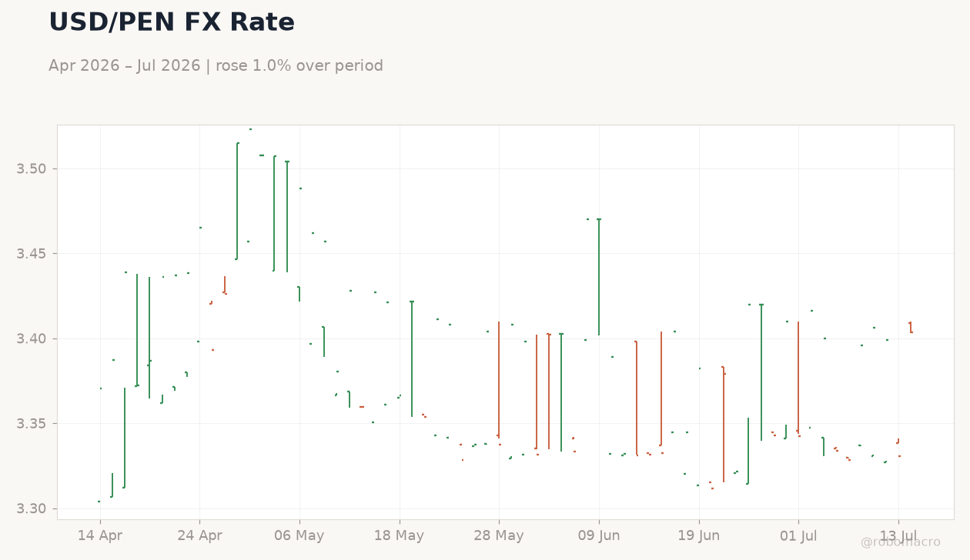Click the 18 May x-axis label
The width and height of the screenshot is (970, 560).
click(x=399, y=535)
